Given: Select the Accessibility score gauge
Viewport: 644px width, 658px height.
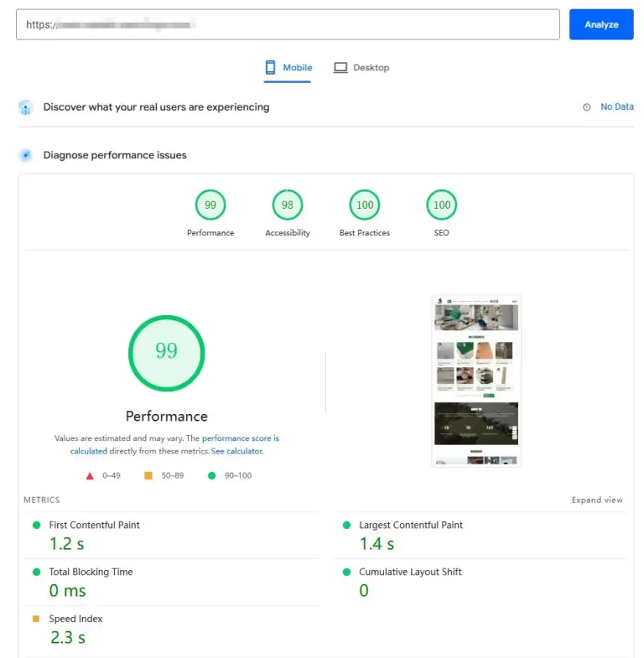Looking at the screenshot, I should click(288, 205).
